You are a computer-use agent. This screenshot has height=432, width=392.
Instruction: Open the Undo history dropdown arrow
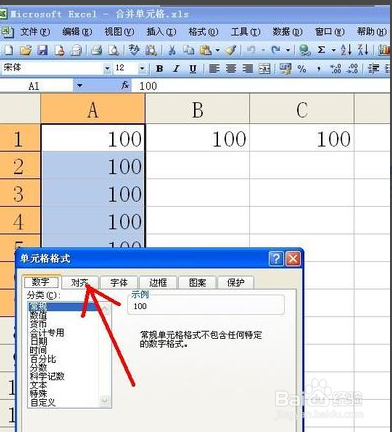pos(263,50)
